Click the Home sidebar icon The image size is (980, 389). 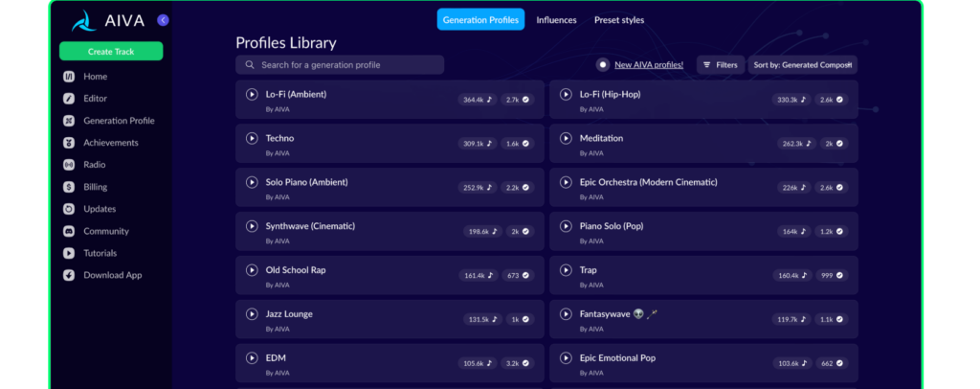(69, 77)
